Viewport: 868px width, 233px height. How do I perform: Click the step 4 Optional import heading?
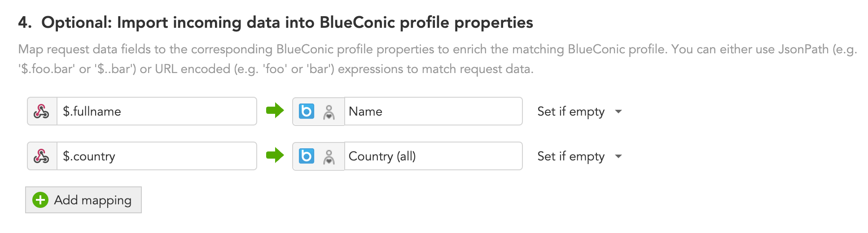[276, 22]
